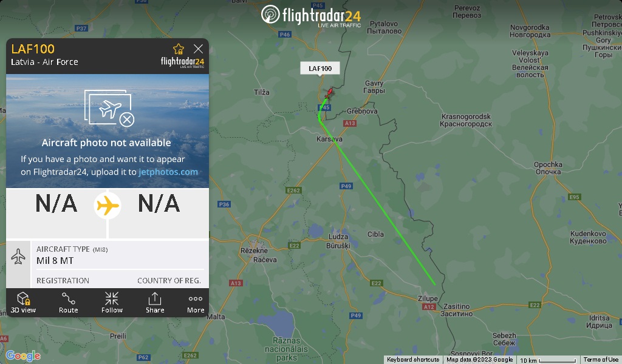Close the LAF100 flight details panel
This screenshot has width=622, height=364.
[x=199, y=49]
